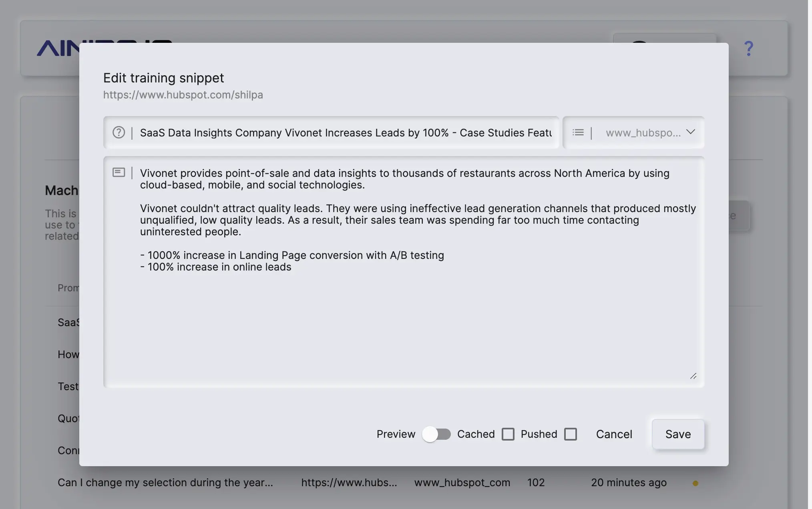Click the hubspot.com/shilpa URL under the heading
Image resolution: width=812 pixels, height=509 pixels.
coord(183,95)
